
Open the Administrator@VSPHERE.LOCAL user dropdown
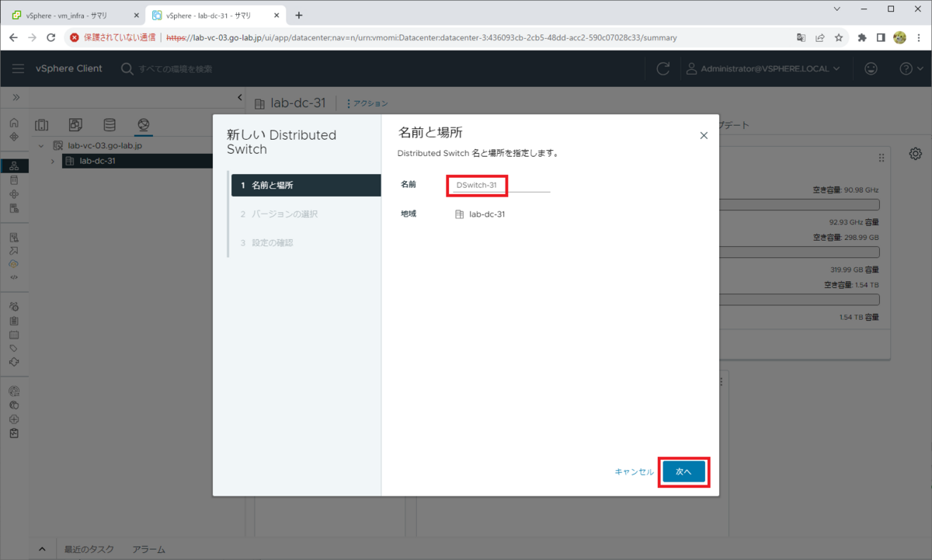[763, 68]
